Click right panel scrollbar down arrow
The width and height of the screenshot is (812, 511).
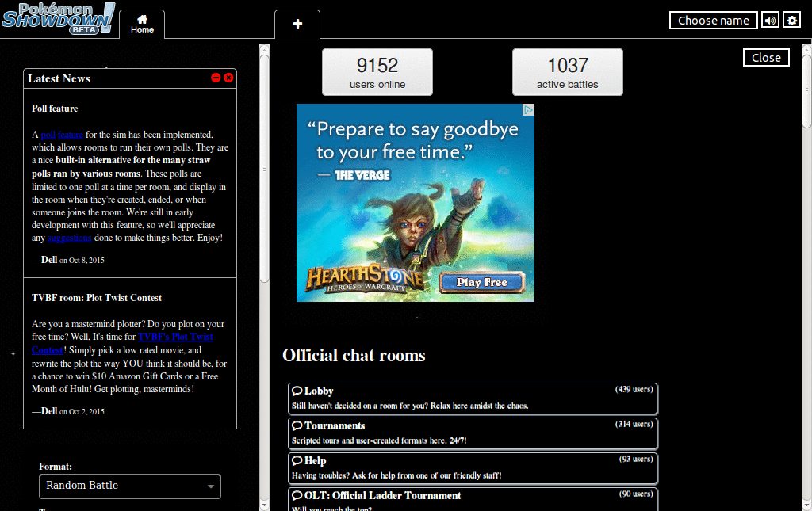(x=806, y=505)
